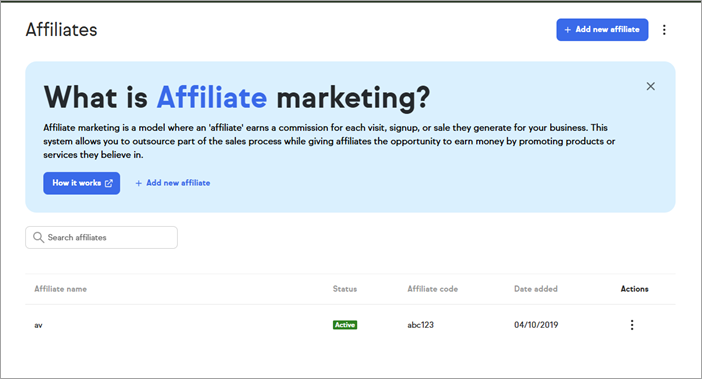Click the Status column header
The width and height of the screenshot is (702, 379).
tap(345, 289)
